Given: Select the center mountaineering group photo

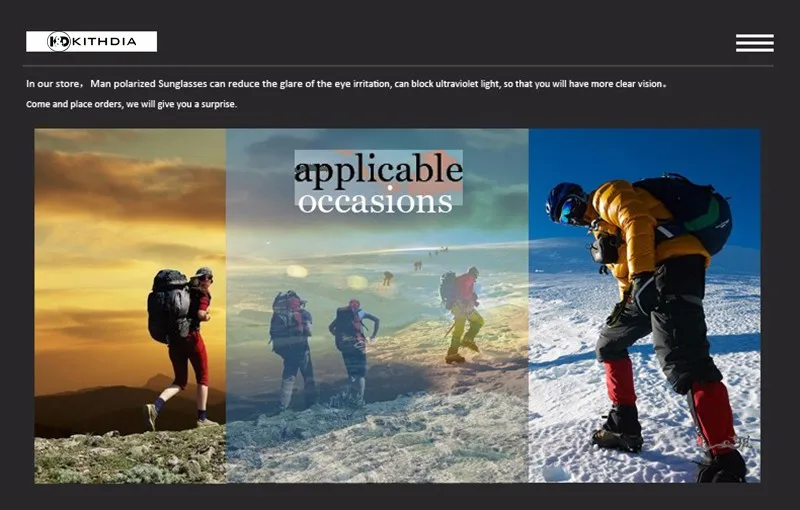Looking at the screenshot, I should 377,305.
